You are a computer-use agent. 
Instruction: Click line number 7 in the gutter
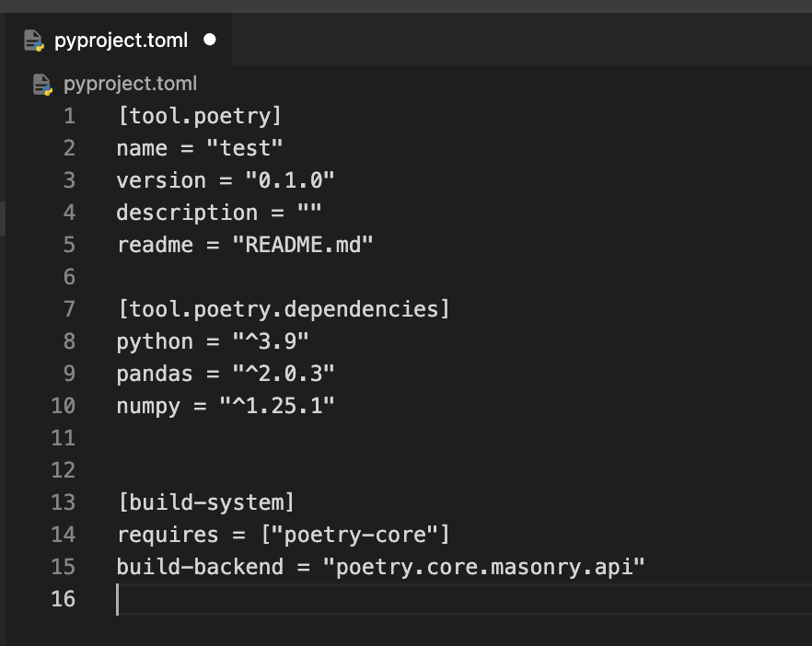[69, 309]
